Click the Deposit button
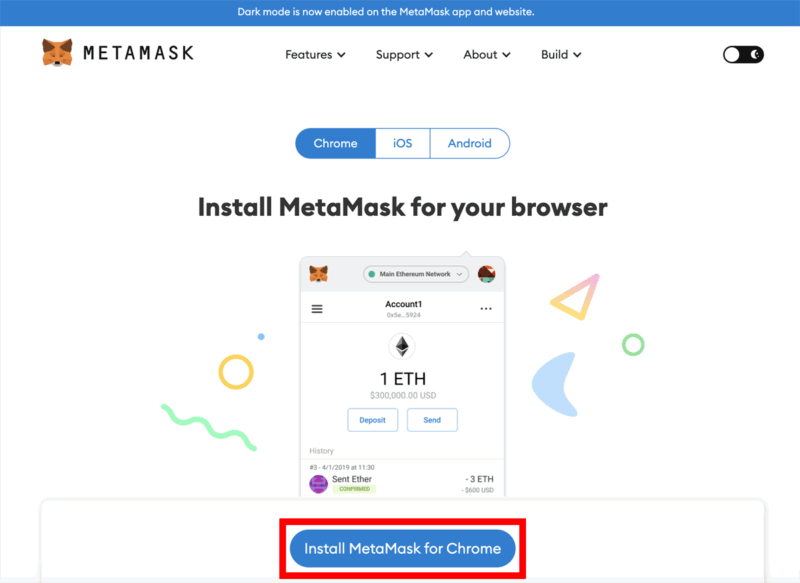The height and width of the screenshot is (583, 800). (x=372, y=420)
